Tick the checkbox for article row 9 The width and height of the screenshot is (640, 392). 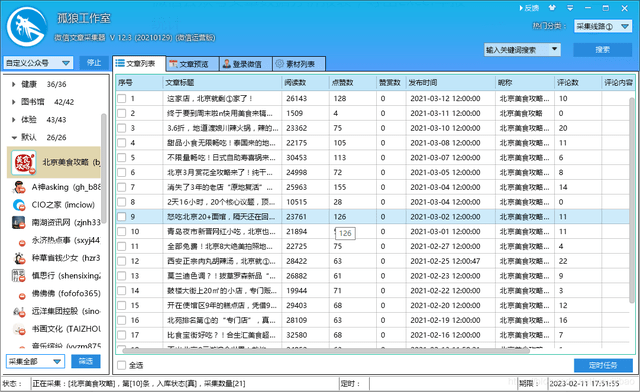pyautogui.click(x=122, y=217)
